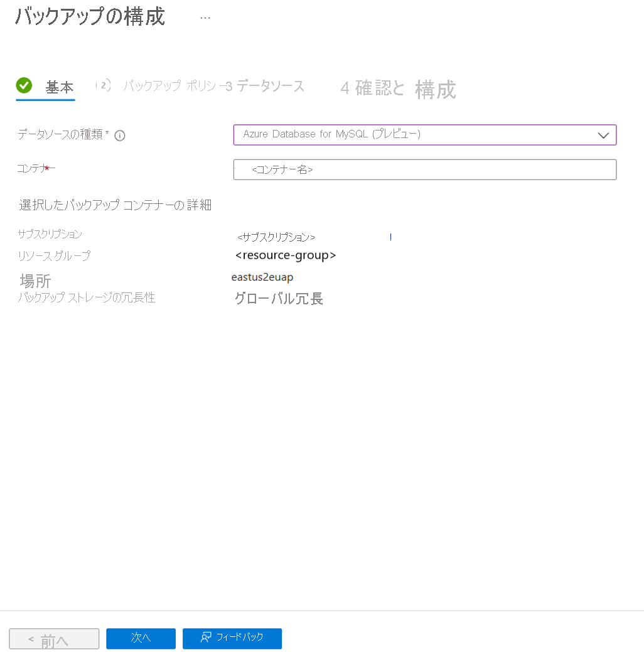Screen dimensions: 644x652
Task: Click the feedback person icon in the フィードバック button
Action: click(206, 637)
